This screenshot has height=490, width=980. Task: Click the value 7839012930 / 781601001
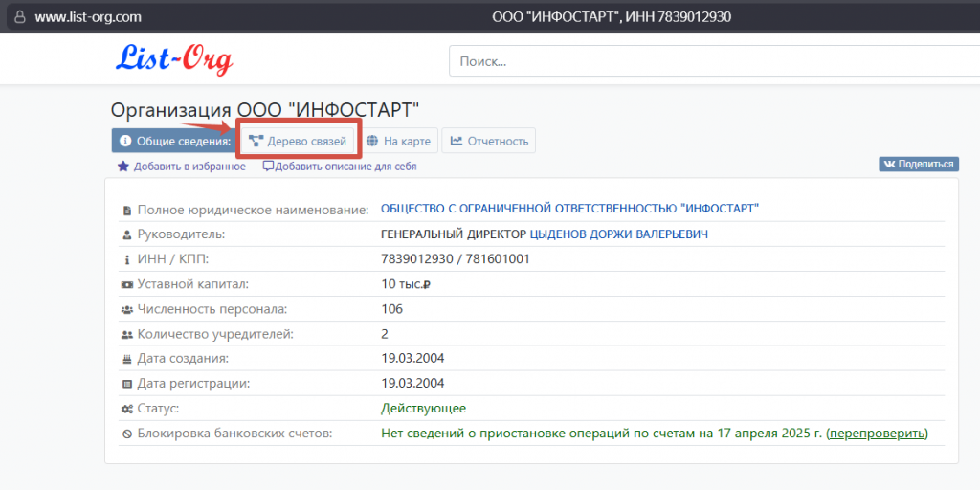click(455, 258)
